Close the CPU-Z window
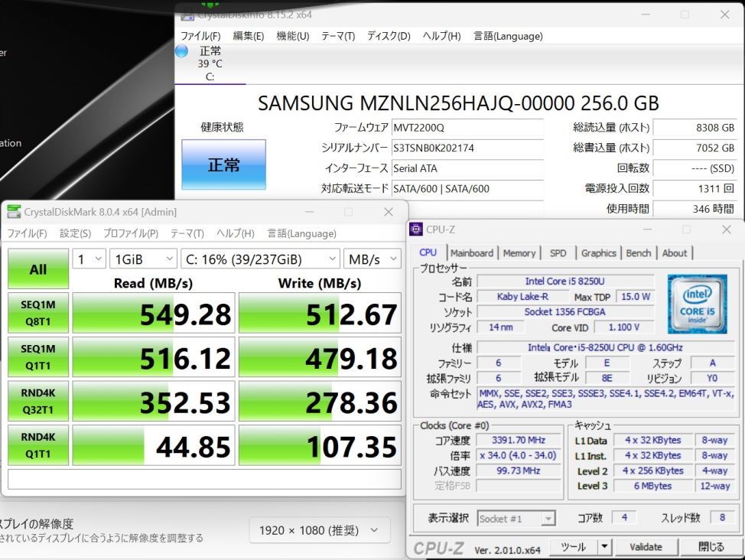 [x=727, y=230]
